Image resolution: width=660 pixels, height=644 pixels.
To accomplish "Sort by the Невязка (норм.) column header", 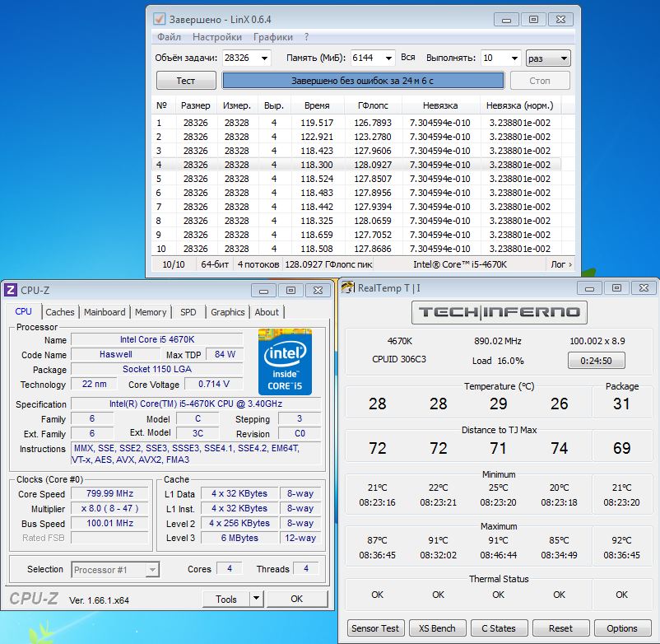I will [520, 105].
